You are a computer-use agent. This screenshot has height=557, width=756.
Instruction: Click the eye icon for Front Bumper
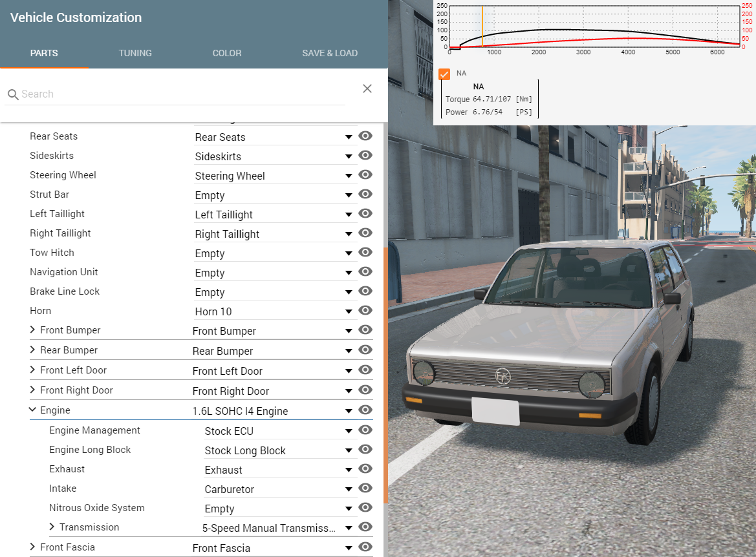point(365,330)
